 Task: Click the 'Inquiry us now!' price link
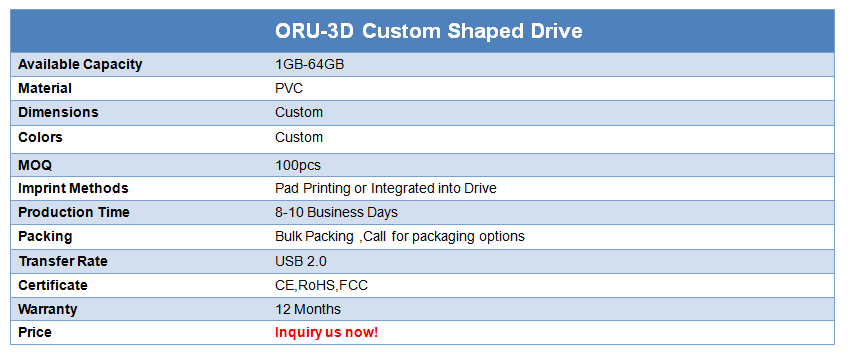click(x=327, y=333)
